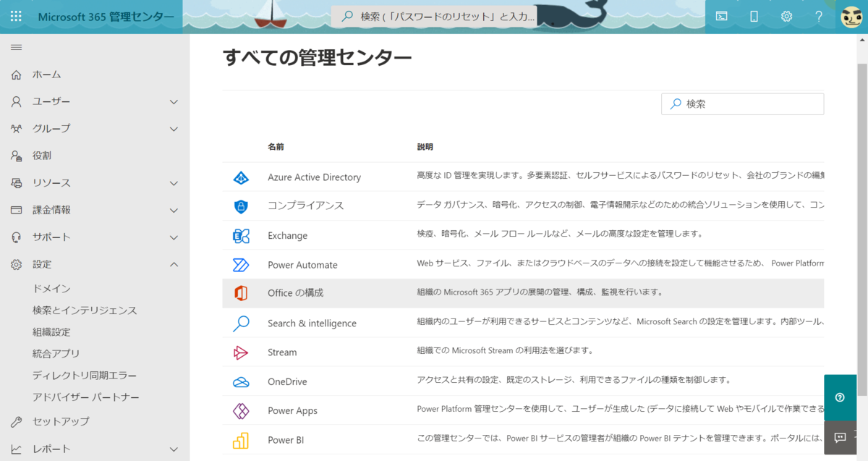Viewport: 868px width, 461px height.
Task: Open the Power BI link
Action: click(x=286, y=440)
